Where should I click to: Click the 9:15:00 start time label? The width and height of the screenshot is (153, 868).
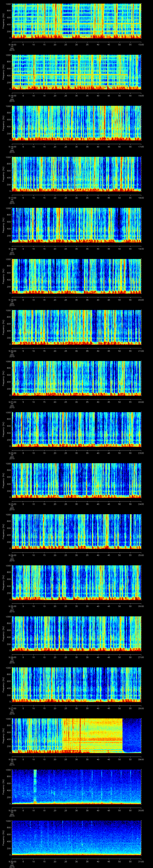pos(12,96)
